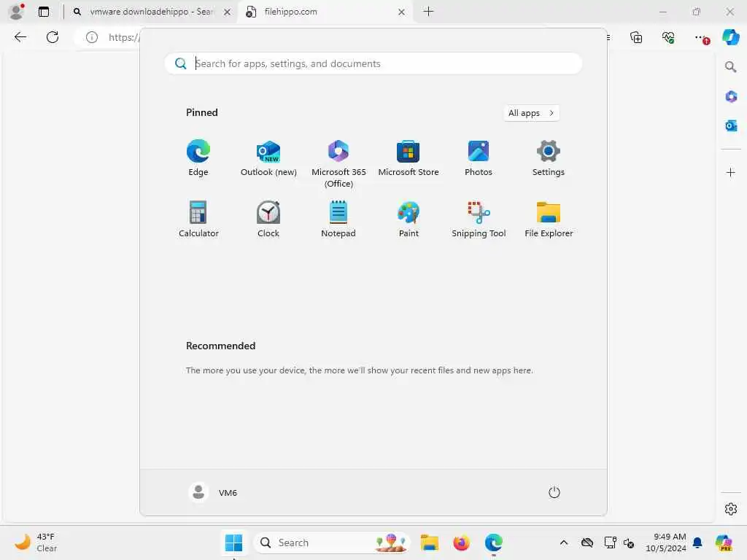The image size is (747, 560).
Task: Add a new app to Edge sidebar
Action: [730, 172]
